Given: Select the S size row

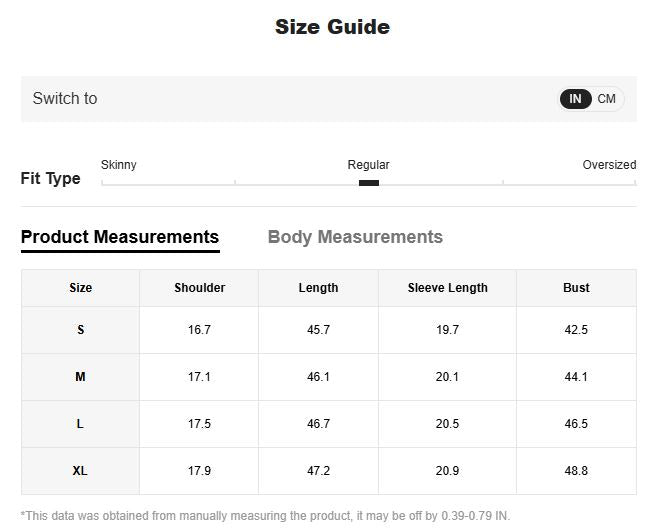Looking at the screenshot, I should coord(329,330).
